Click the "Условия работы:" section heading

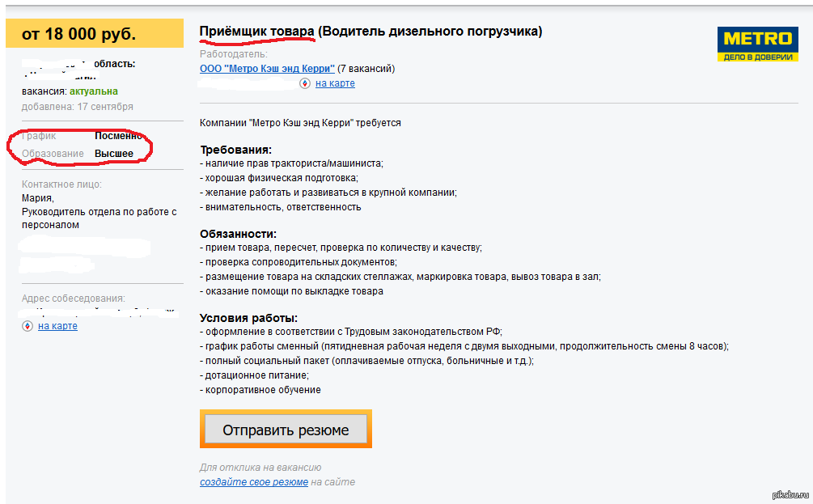pyautogui.click(x=248, y=317)
